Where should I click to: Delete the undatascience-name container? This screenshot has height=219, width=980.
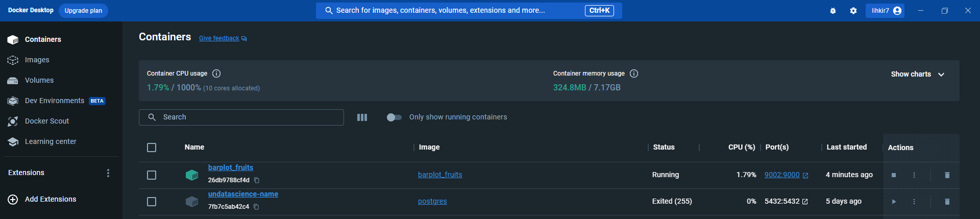click(x=947, y=202)
